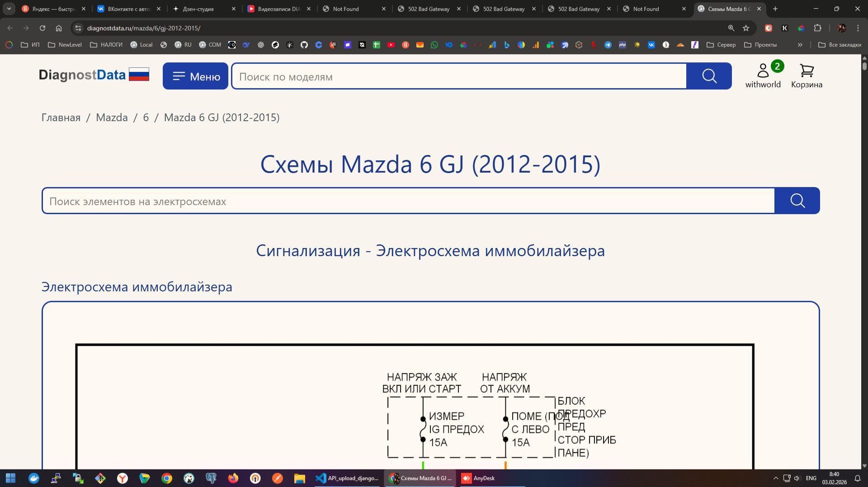Click the model search magnifier button
Viewport: 868px width, 487px height.
point(709,76)
